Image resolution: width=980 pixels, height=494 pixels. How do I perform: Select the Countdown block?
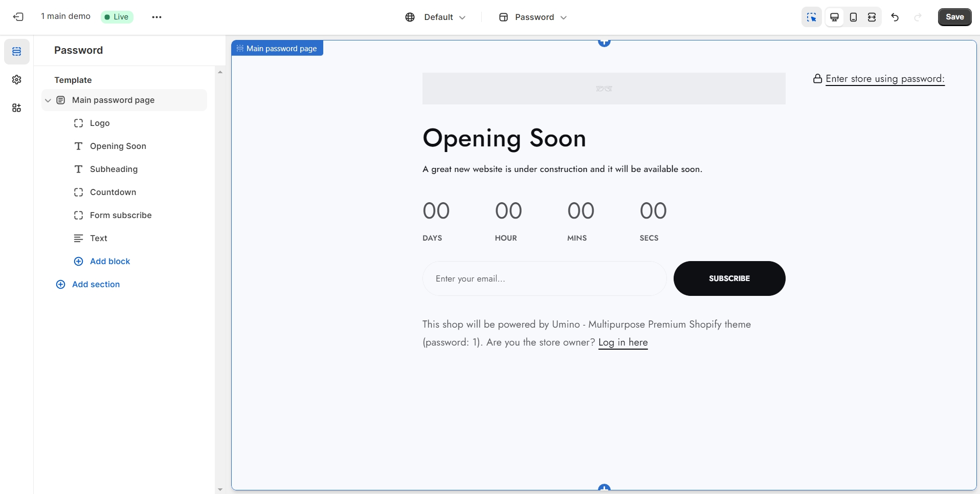(113, 192)
